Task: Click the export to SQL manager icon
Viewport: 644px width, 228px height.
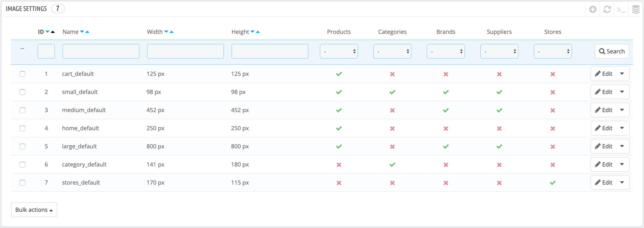Action: 636,9
